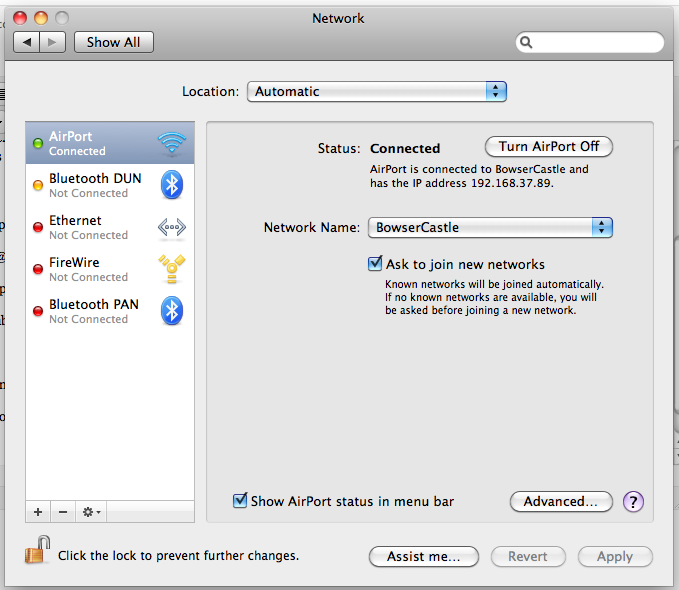The height and width of the screenshot is (590, 679).
Task: Click the Bluetooth DUN Bluetooth icon
Action: pyautogui.click(x=172, y=185)
